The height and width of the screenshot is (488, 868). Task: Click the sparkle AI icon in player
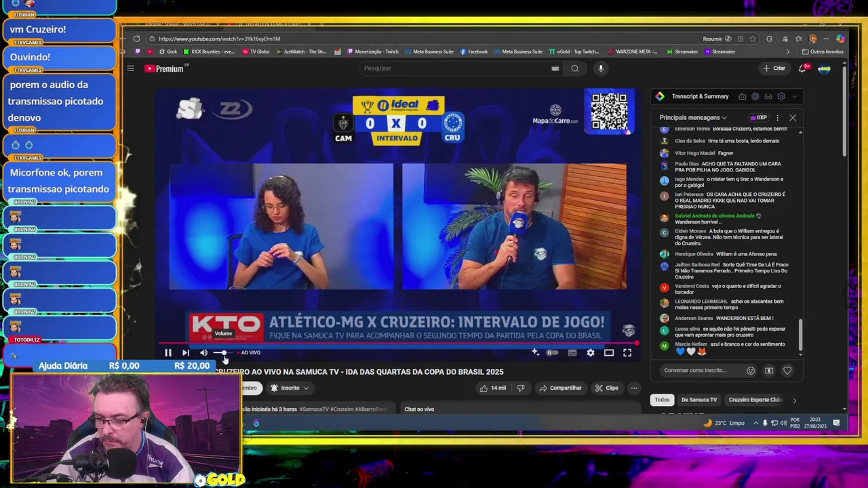coord(535,352)
